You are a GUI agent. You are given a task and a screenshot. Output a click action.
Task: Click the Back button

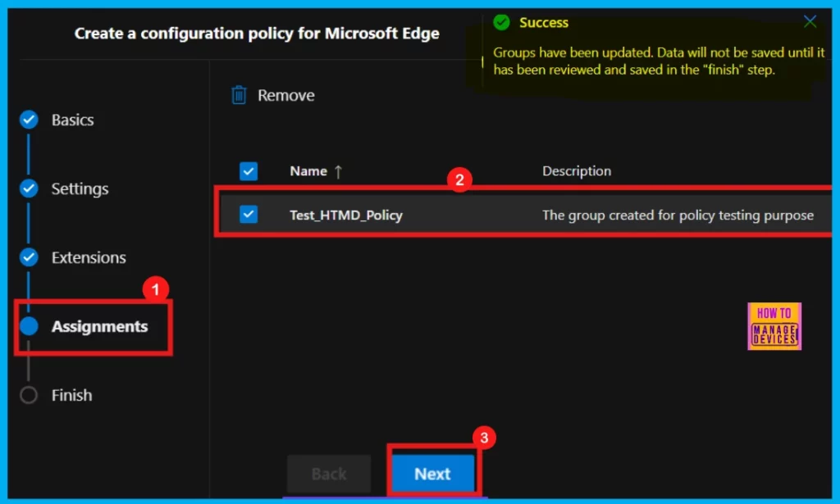[329, 474]
